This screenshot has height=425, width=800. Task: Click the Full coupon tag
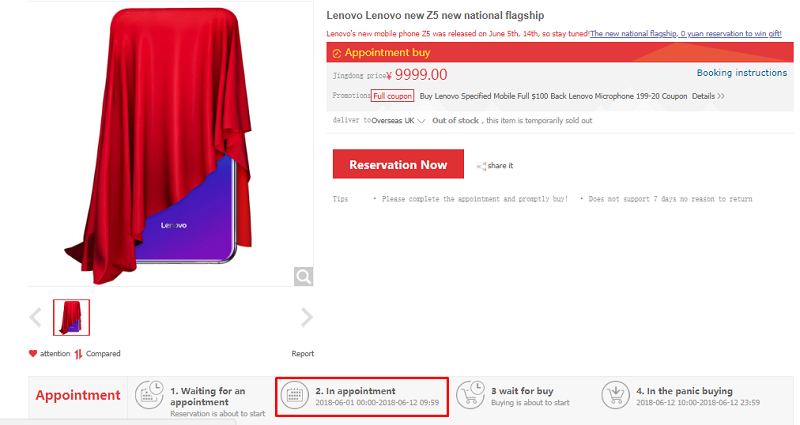pyautogui.click(x=392, y=96)
